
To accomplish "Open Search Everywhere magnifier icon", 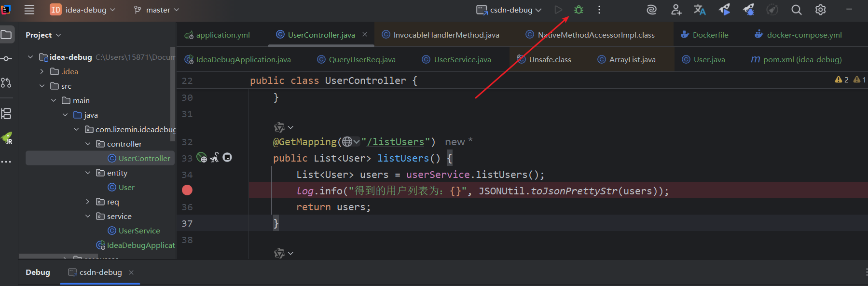I will pyautogui.click(x=796, y=10).
